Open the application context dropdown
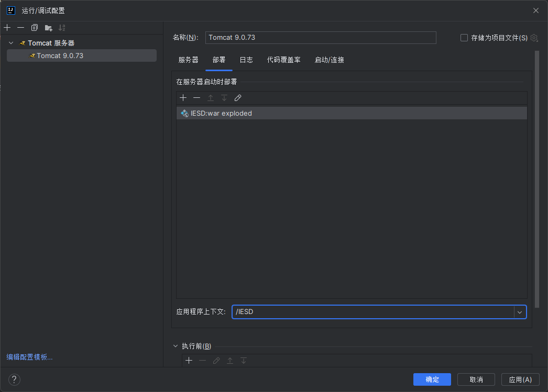Image resolution: width=548 pixels, height=392 pixels. click(x=520, y=312)
